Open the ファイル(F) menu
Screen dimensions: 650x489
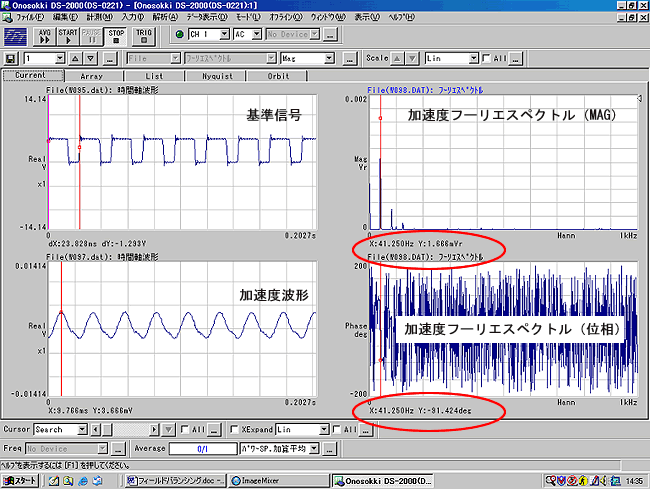[x=30, y=17]
